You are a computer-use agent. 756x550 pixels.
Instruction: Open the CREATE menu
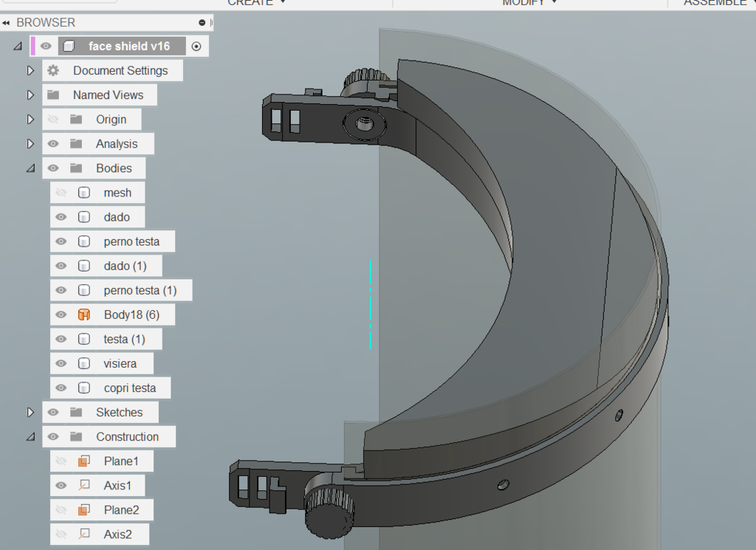[254, 4]
